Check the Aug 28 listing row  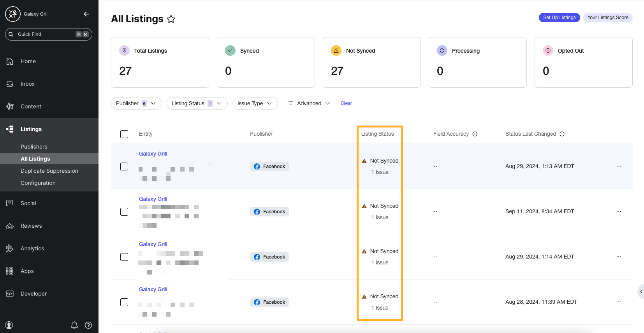[124, 302]
